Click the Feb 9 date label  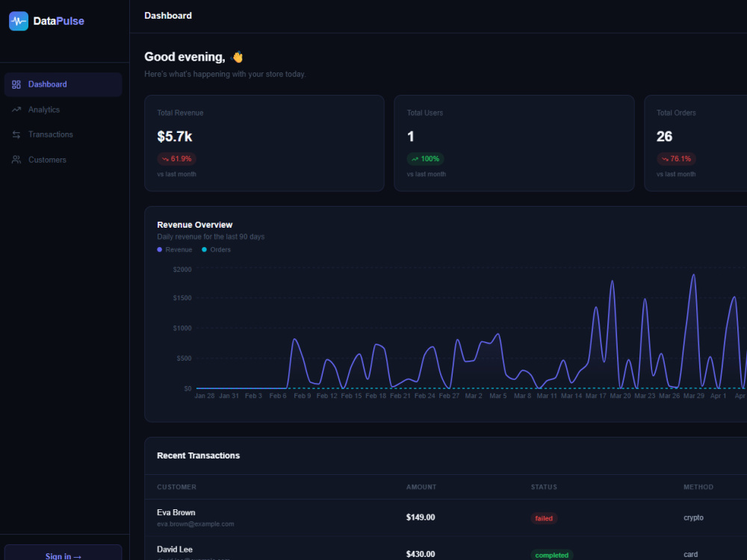[302, 396]
